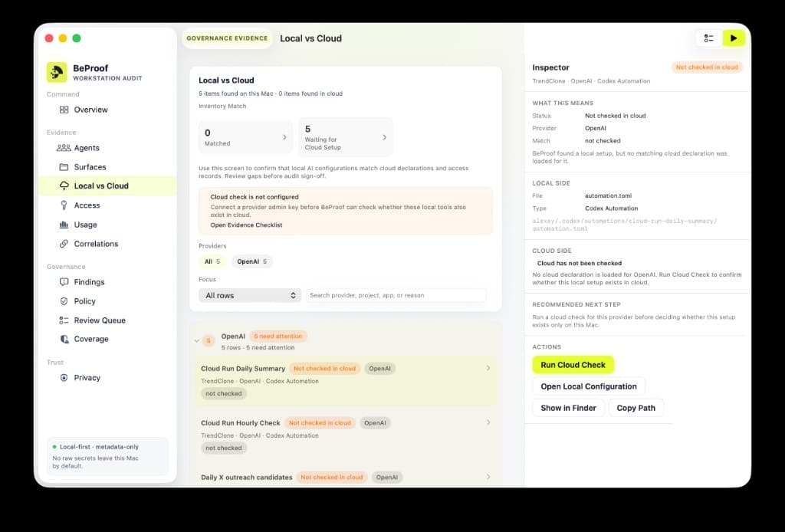Click Open Local Configuration button
Screen dimensions: 785x532
tap(588, 386)
